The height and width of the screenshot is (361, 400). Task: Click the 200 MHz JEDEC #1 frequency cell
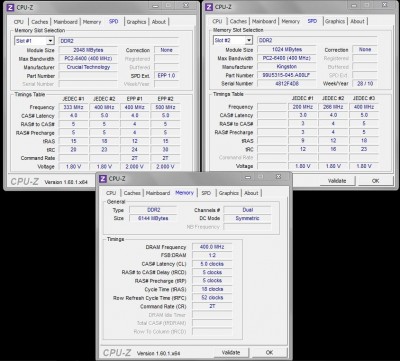click(303, 107)
